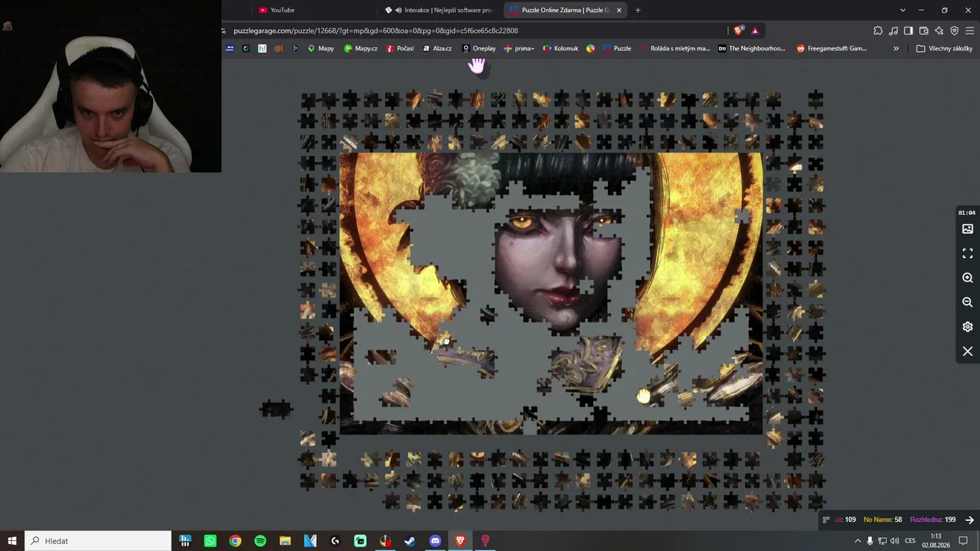Toggle fullscreen mode in puzzle sidebar

[x=968, y=253]
